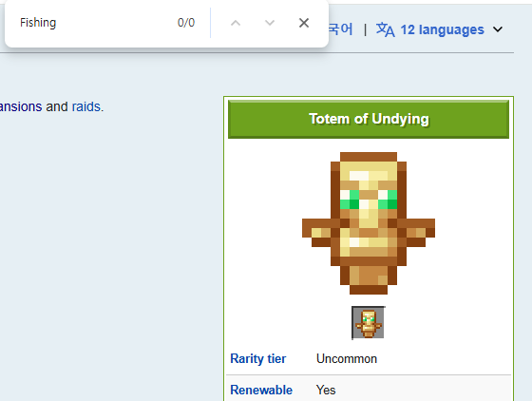Select the Uncommon rarity value text
The image size is (532, 401).
tap(347, 358)
